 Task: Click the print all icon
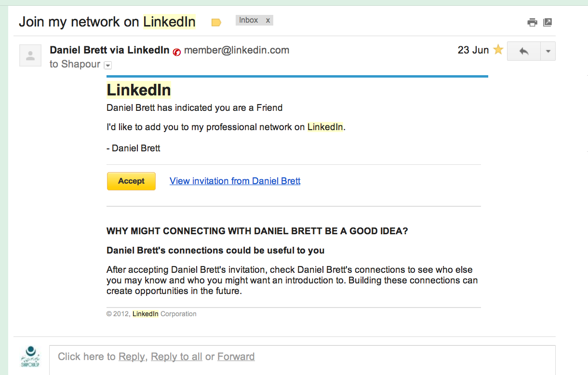click(x=532, y=22)
